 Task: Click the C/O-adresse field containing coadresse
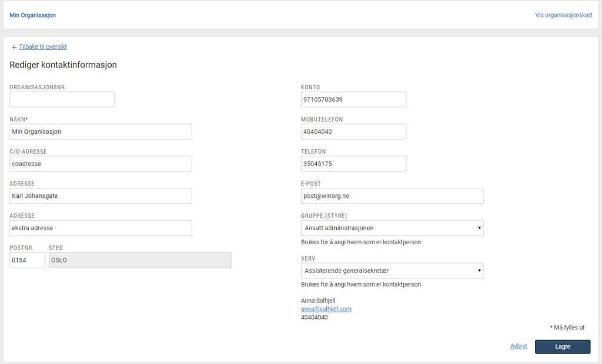click(x=101, y=164)
